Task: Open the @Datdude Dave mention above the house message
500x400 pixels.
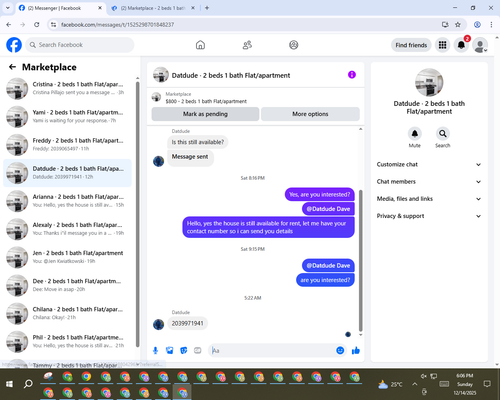Action: point(328,209)
